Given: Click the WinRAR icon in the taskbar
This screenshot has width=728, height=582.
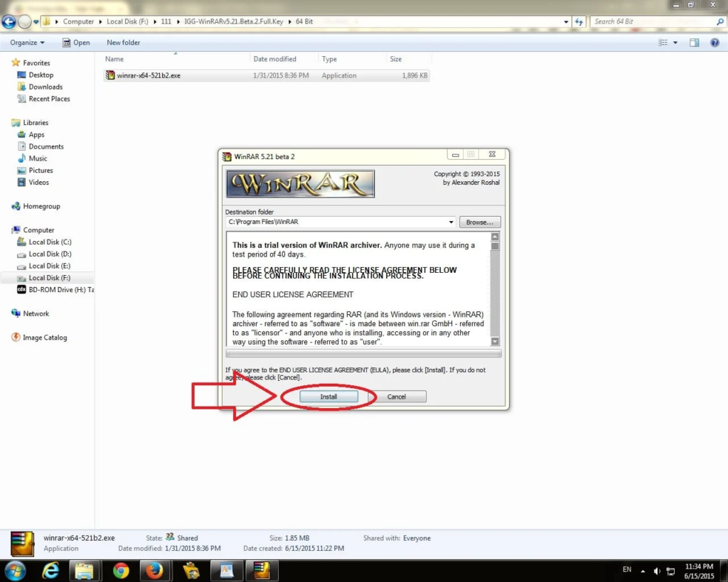Looking at the screenshot, I should pyautogui.click(x=262, y=570).
